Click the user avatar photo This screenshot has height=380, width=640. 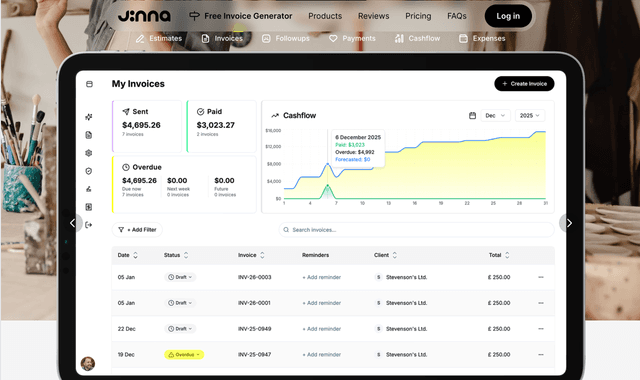(x=88, y=363)
